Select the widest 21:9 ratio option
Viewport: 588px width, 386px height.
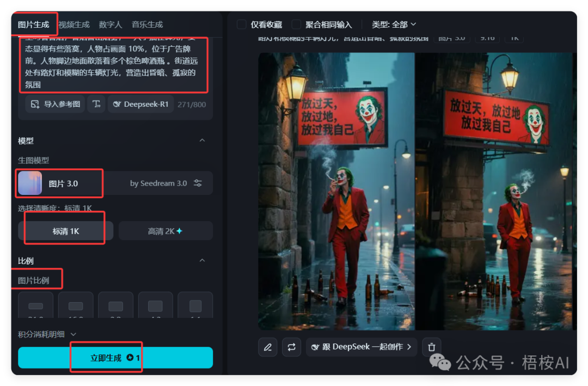click(35, 305)
